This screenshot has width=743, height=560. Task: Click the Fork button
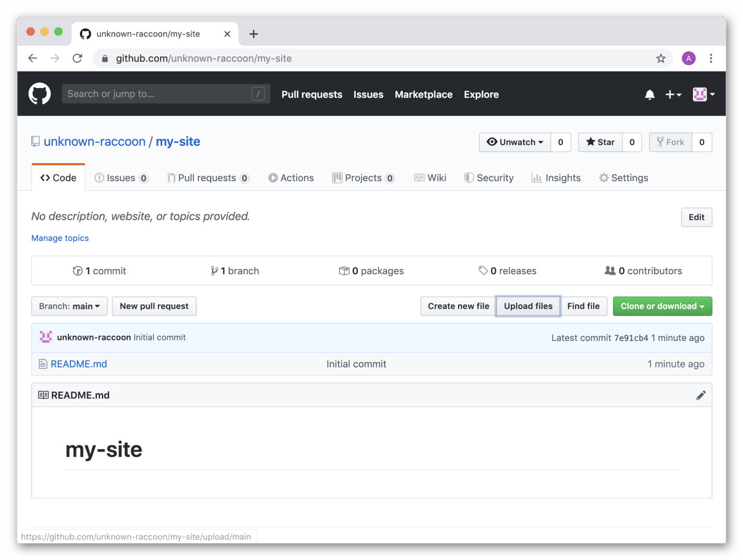pyautogui.click(x=670, y=142)
